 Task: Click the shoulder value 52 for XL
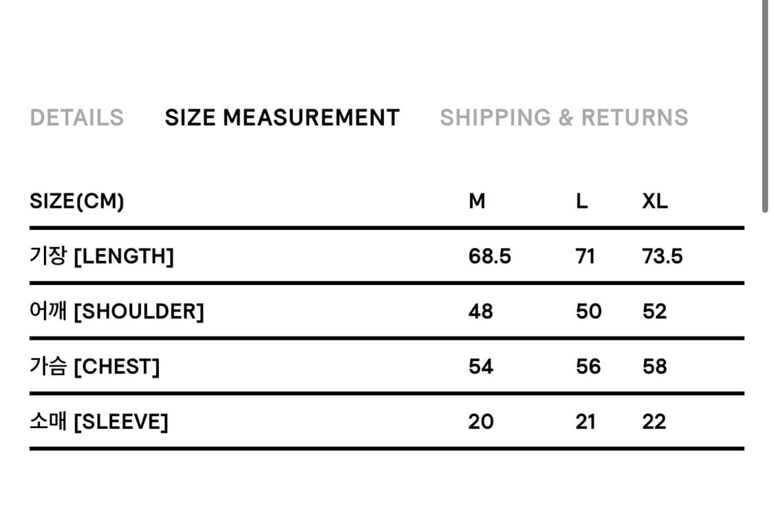654,311
